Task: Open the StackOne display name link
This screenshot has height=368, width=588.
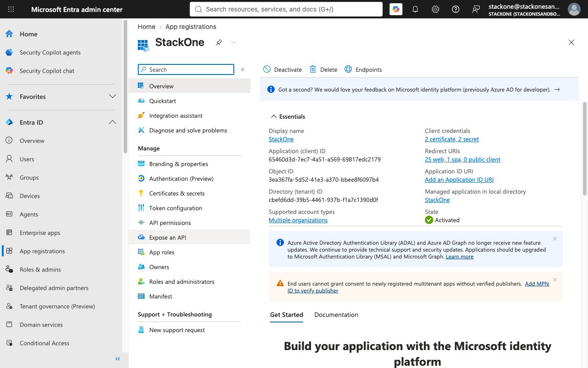Action: coord(281,139)
